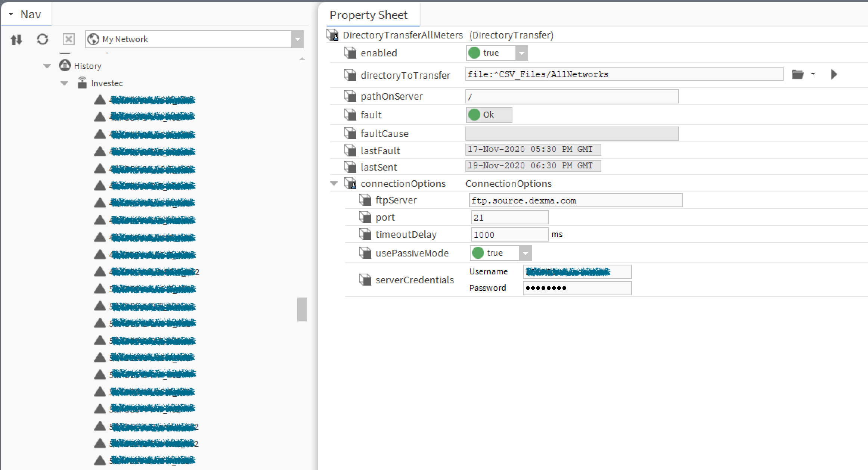This screenshot has height=470, width=868.
Task: Click the fault Ok status indicator
Action: tap(489, 115)
